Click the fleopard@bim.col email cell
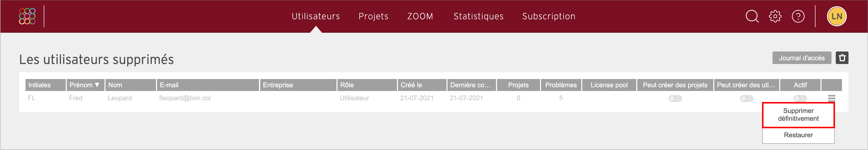868x150 pixels. pos(185,98)
